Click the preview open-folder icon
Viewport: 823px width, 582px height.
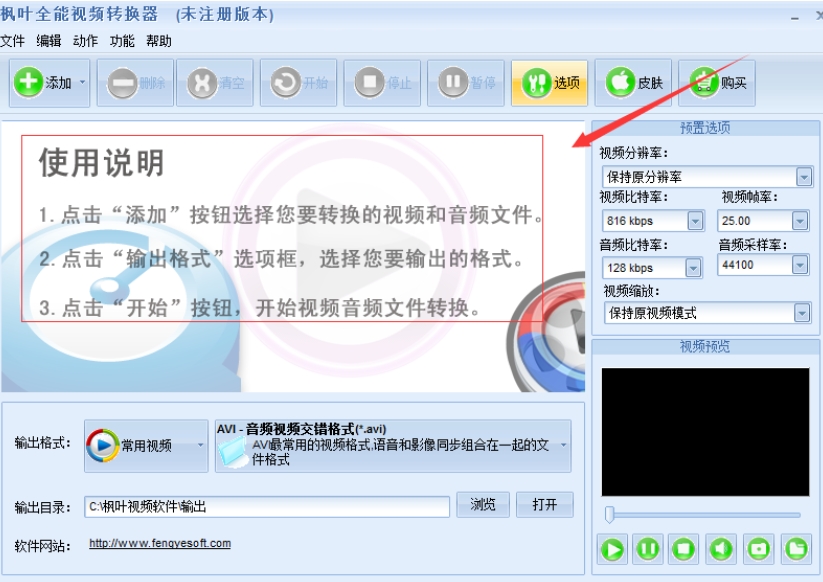click(796, 549)
